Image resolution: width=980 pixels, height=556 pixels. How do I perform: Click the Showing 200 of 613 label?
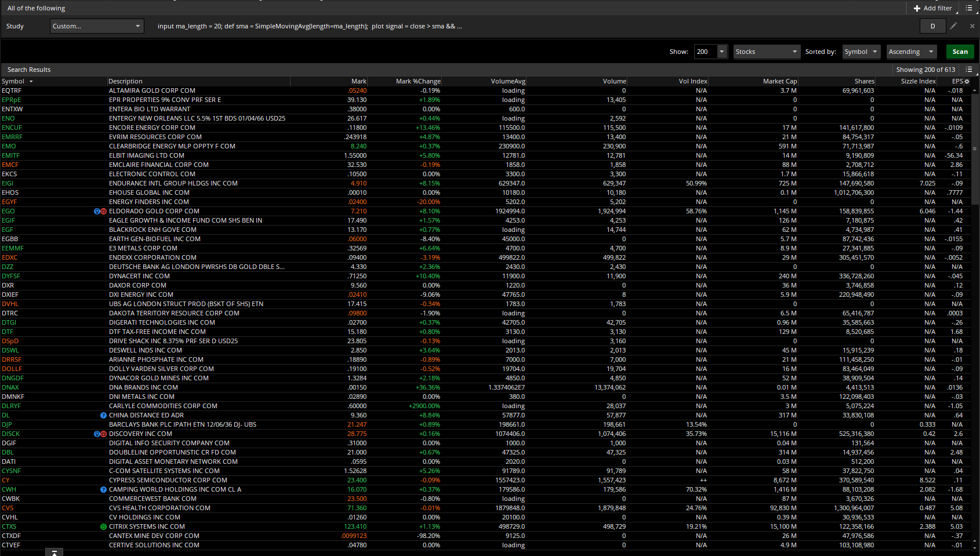pos(925,70)
